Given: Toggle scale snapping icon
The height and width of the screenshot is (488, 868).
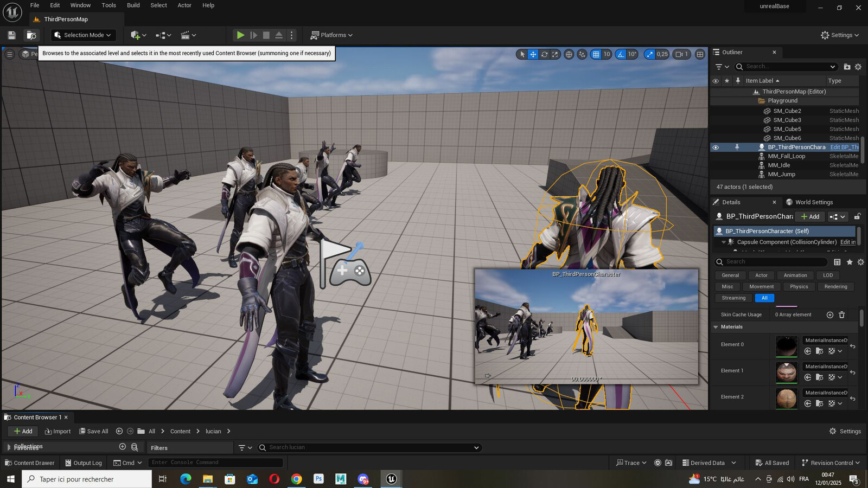Looking at the screenshot, I should (649, 54).
